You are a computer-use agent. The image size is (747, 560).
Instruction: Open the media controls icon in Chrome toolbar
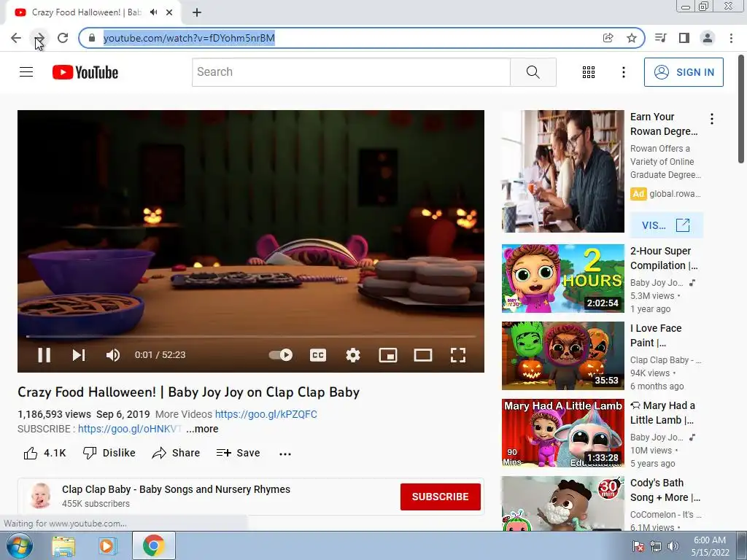pos(661,38)
